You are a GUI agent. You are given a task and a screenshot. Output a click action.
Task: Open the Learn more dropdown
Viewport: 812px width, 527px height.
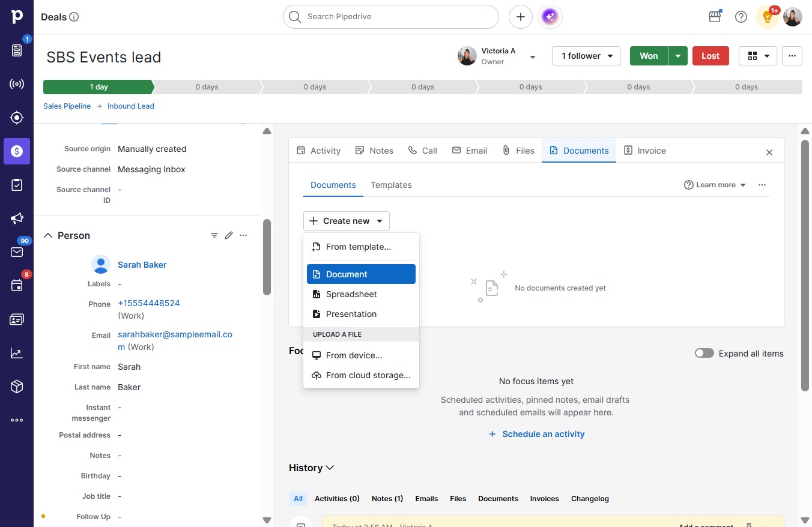(x=715, y=185)
